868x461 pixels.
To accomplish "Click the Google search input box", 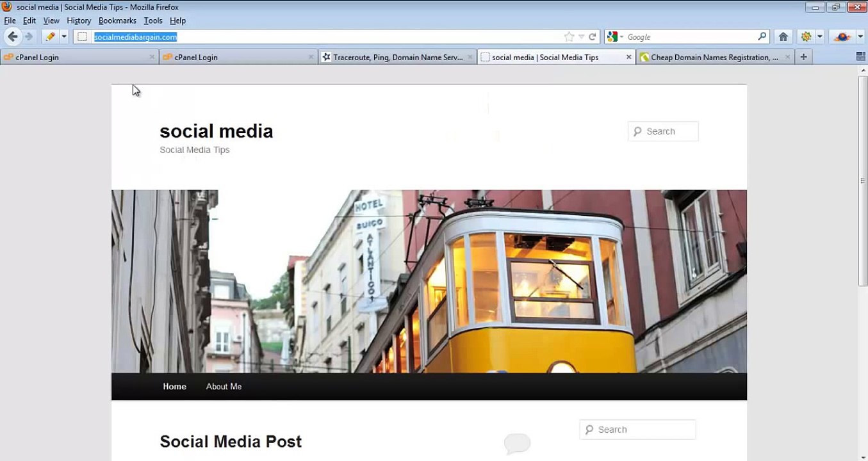I will click(691, 36).
